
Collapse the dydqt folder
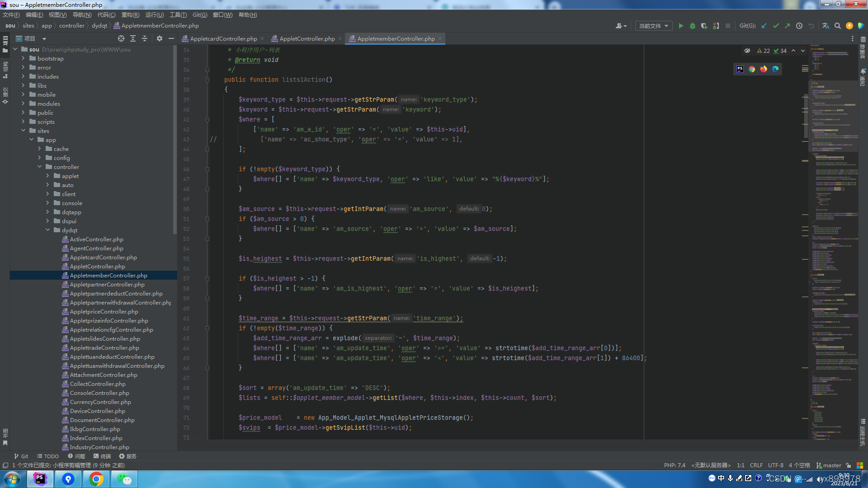click(47, 230)
